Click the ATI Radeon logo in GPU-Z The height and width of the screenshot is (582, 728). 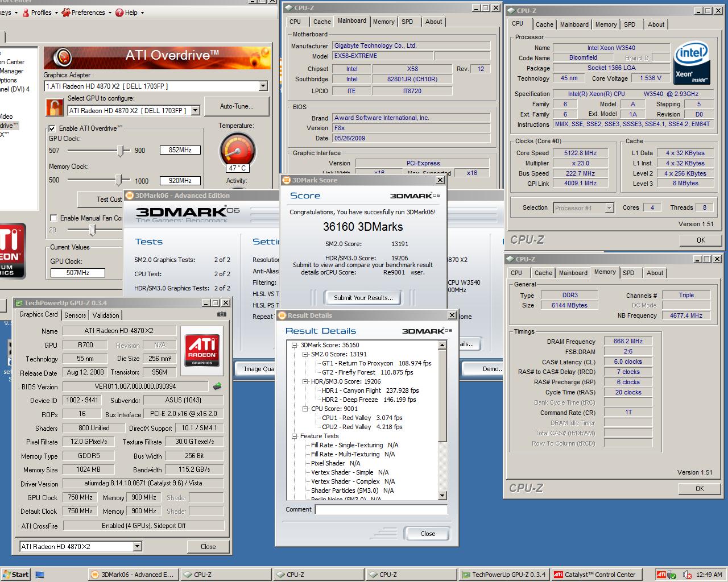[x=202, y=350]
